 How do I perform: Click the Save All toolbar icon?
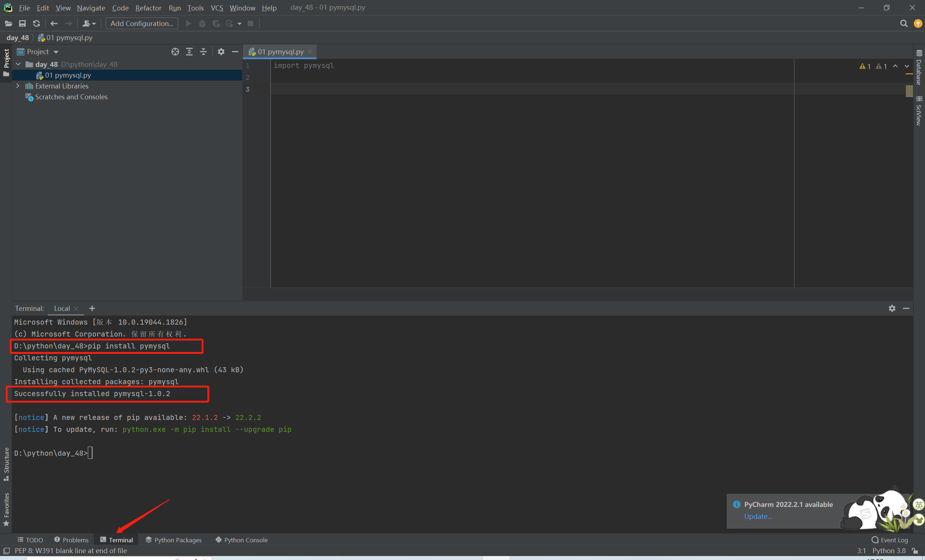click(x=22, y=23)
